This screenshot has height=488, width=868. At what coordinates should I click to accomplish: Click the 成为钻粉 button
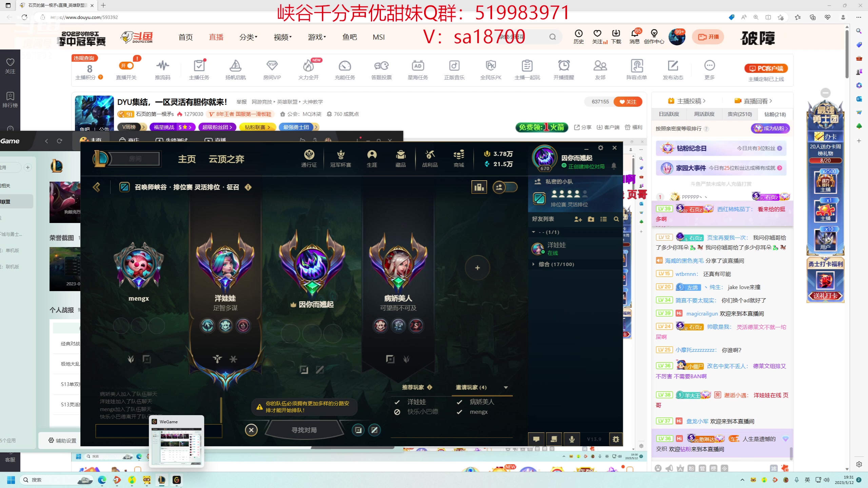tap(770, 128)
